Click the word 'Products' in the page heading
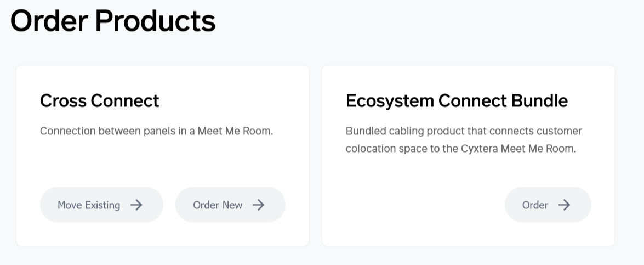 tap(155, 21)
